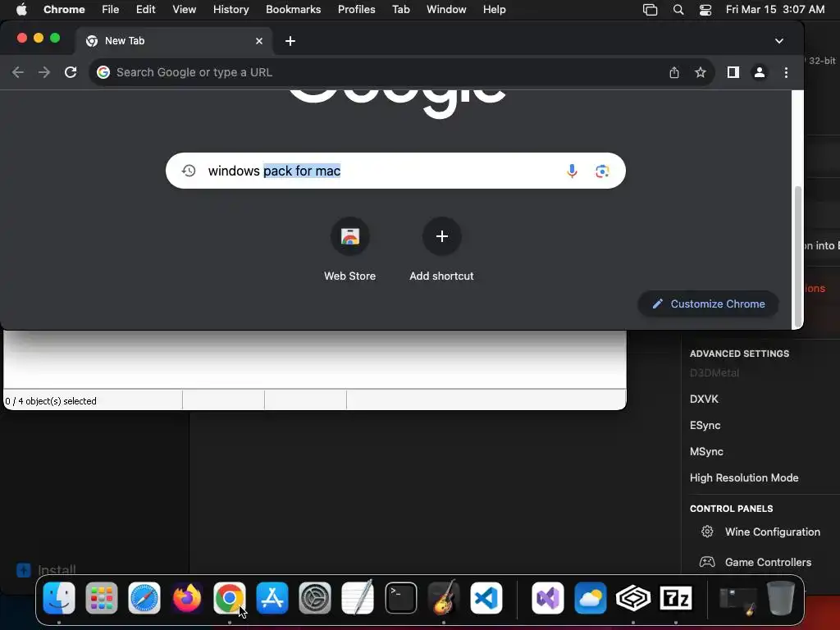Open the View menu
This screenshot has width=840, height=630.
pyautogui.click(x=185, y=10)
